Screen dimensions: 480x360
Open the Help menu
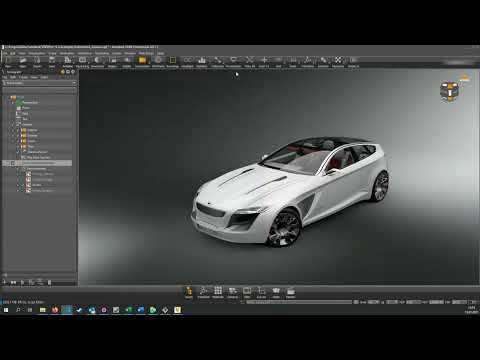pyautogui.click(x=161, y=53)
